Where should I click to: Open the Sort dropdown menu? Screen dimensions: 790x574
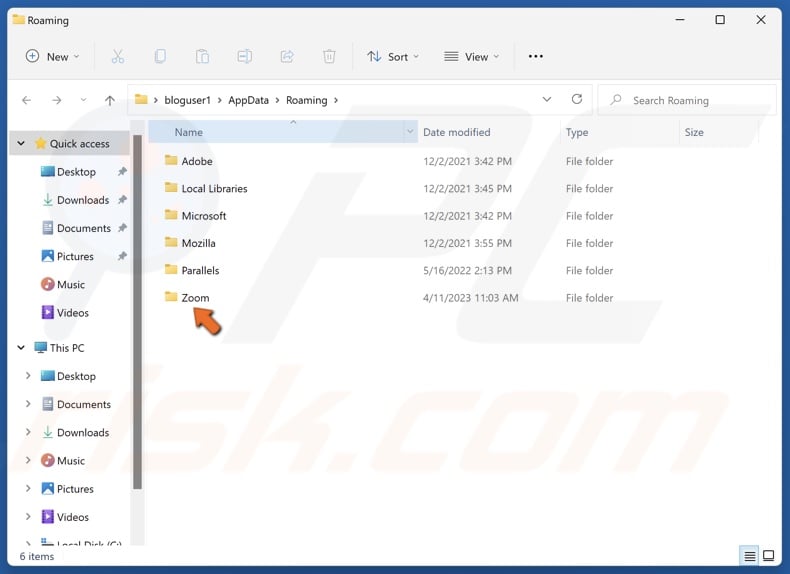point(393,56)
